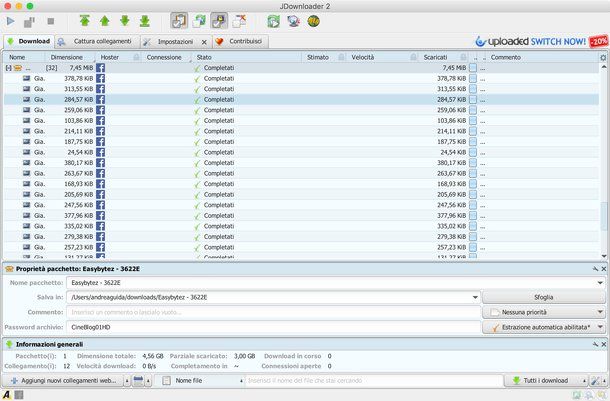The image size is (610, 401).
Task: Sort the table by Nome column
Action: 17,57
